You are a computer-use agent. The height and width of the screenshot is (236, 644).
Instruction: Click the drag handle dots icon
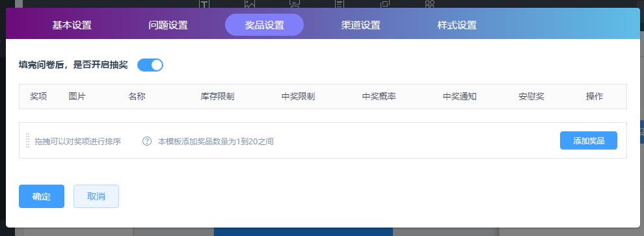click(x=28, y=140)
